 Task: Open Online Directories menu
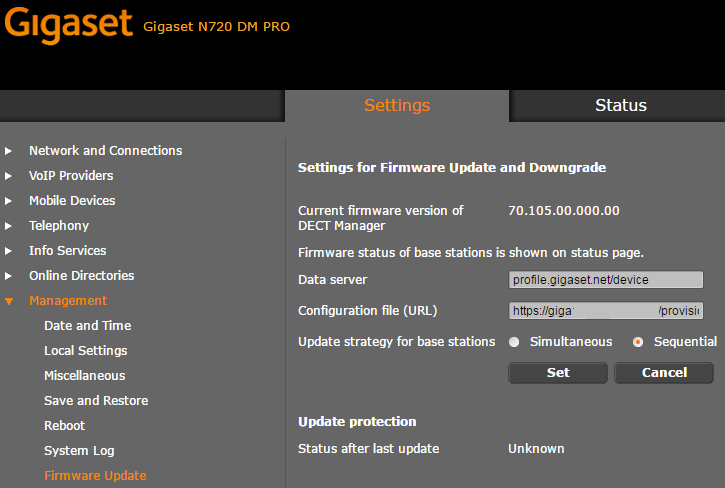[x=81, y=276]
